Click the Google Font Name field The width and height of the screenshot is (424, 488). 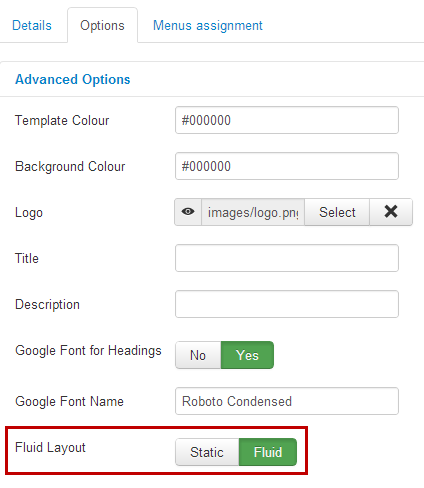[x=287, y=401]
